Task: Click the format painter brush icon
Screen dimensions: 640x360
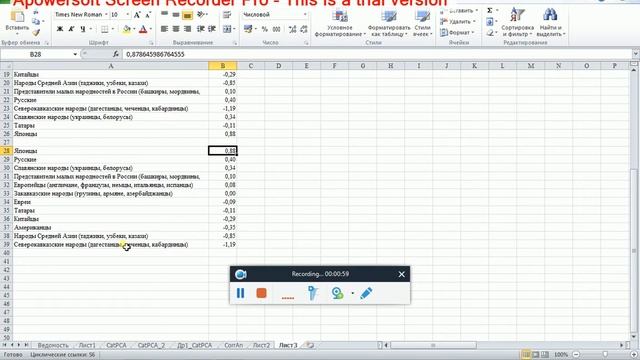Action: (x=36, y=32)
